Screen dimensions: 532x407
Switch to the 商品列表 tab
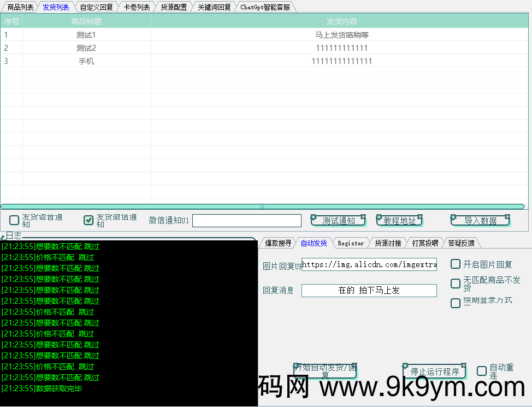[x=20, y=7]
